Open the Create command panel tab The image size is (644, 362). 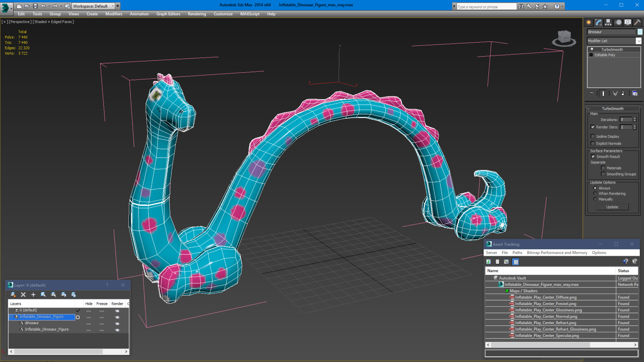[589, 23]
